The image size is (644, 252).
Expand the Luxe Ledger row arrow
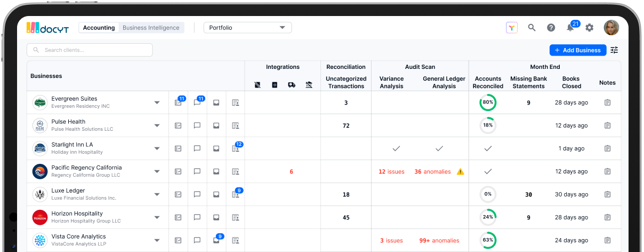pyautogui.click(x=157, y=194)
